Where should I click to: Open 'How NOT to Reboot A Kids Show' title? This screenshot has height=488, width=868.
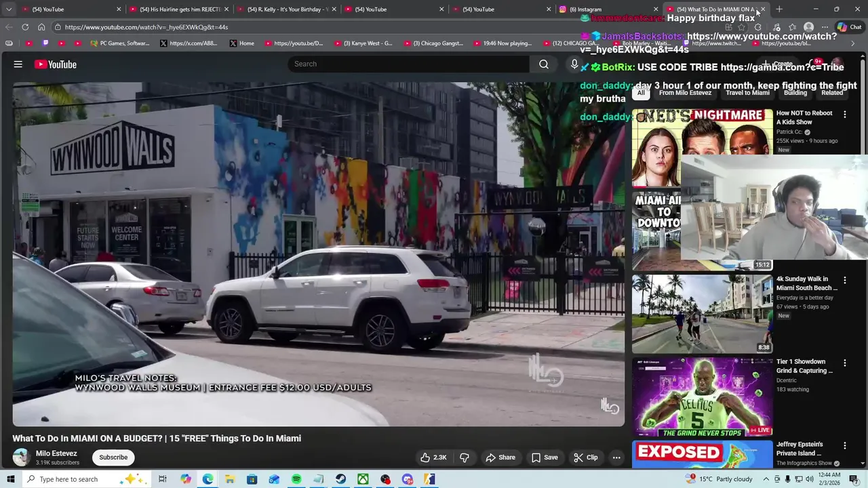(x=804, y=118)
